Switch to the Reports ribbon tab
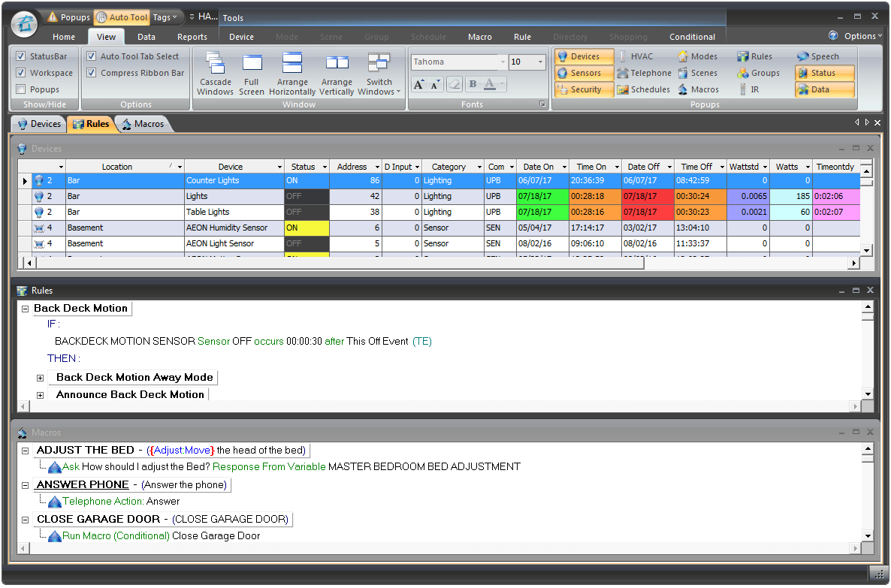 tap(192, 36)
